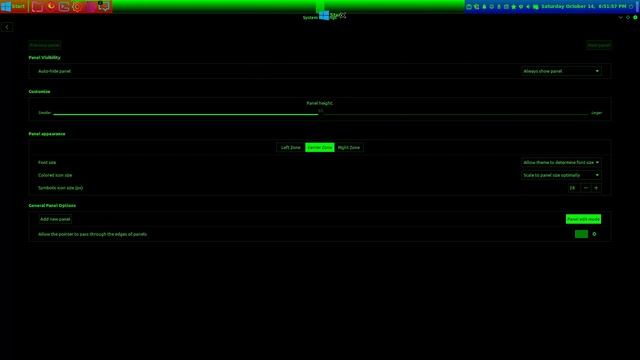Screen dimensions: 640x360
Task: Select the Left Zone tab
Action: click(291, 147)
